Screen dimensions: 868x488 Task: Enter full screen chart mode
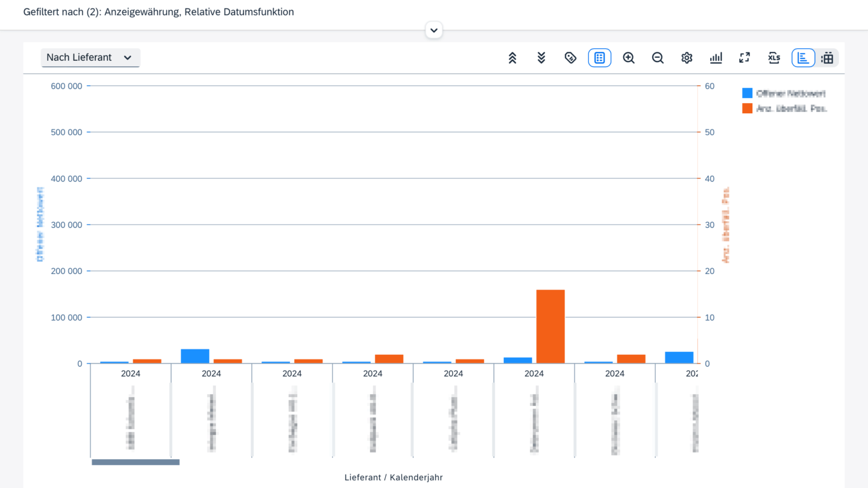[744, 58]
